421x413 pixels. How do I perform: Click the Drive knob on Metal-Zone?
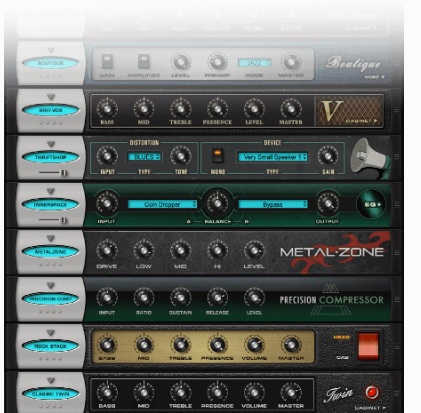[x=107, y=250]
